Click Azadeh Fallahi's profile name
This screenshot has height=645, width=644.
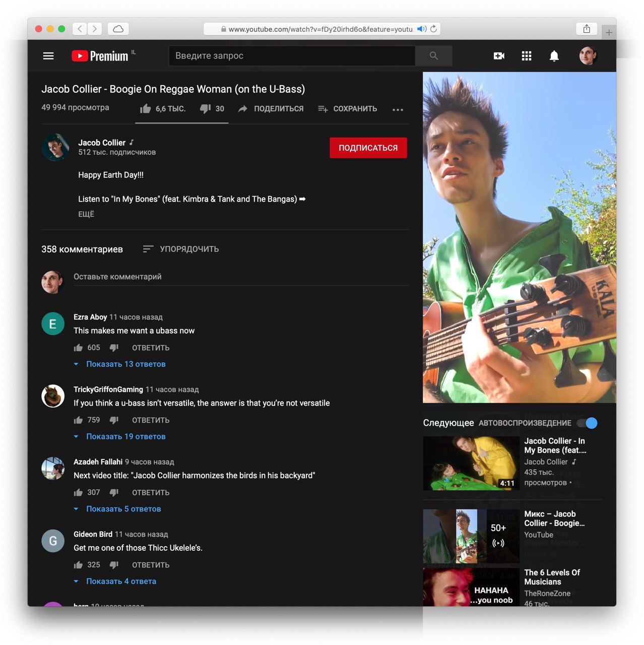pos(98,462)
